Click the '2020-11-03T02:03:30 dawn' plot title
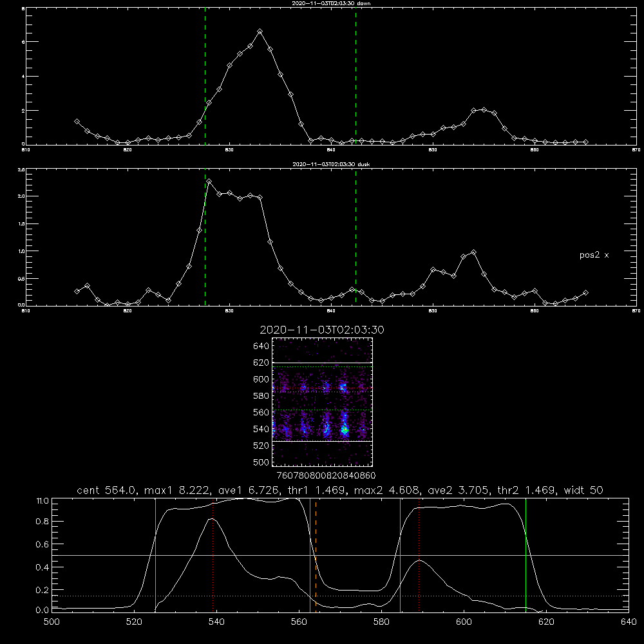This screenshot has width=644, height=644. point(331,3)
